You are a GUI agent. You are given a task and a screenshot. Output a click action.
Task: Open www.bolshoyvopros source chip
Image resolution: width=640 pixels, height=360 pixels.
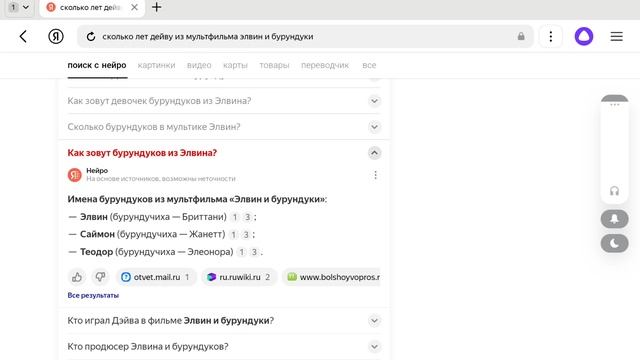point(331,277)
